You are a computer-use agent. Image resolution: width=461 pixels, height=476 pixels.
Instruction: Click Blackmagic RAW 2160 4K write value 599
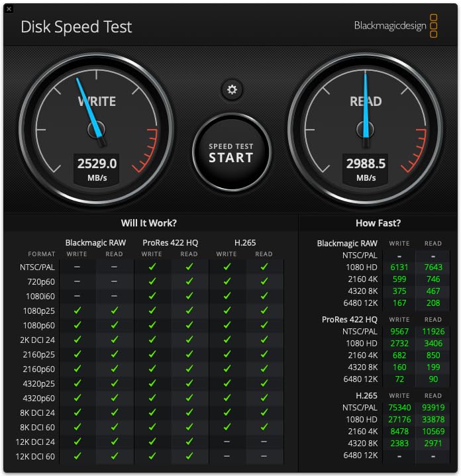(399, 279)
